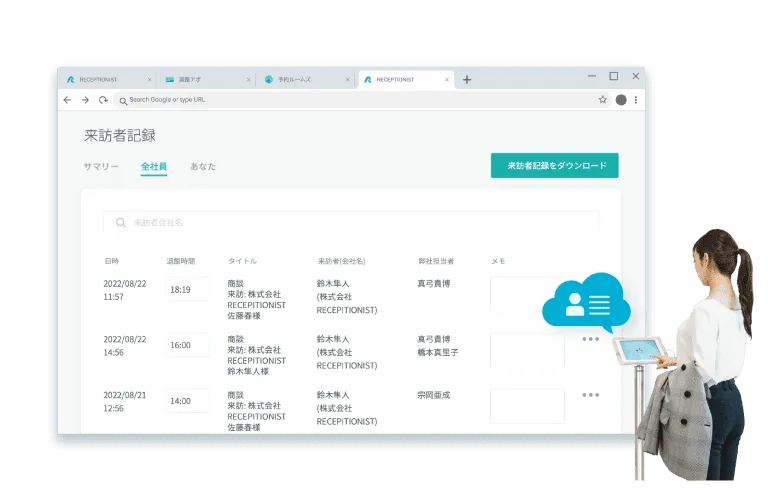This screenshot has height=500, width=768.
Task: Click the 来訪者記録をダウンロード button
Action: click(x=554, y=166)
